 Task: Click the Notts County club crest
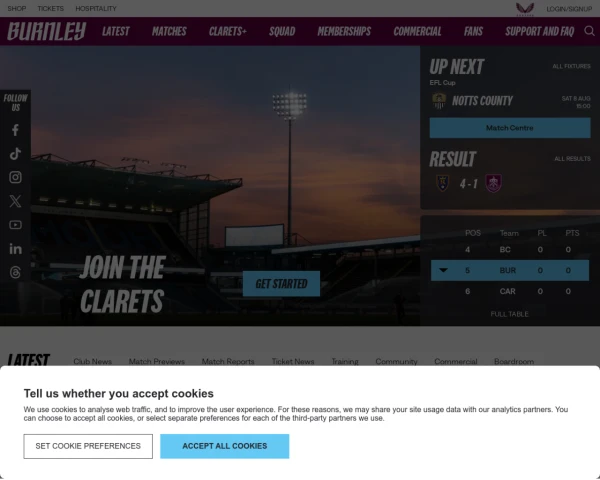pyautogui.click(x=439, y=101)
